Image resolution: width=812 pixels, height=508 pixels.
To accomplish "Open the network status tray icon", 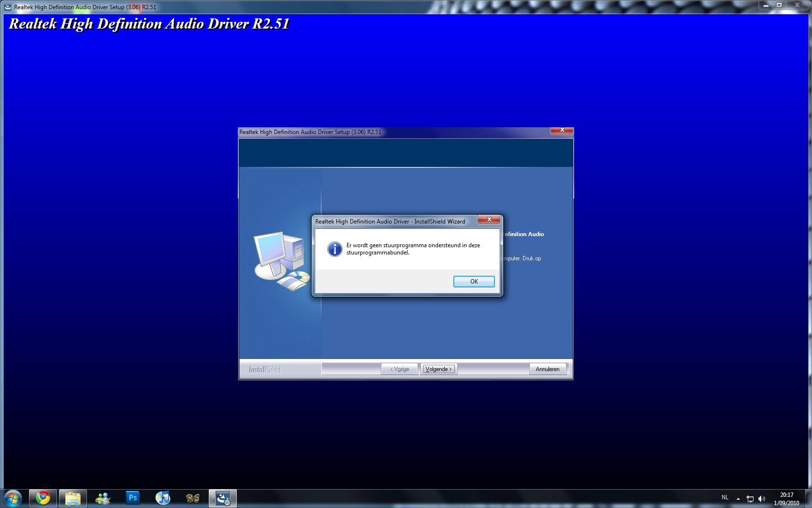I will (x=750, y=499).
